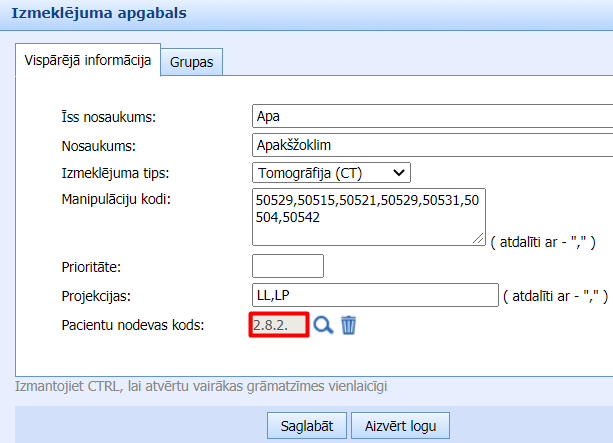Click into the Nosaukums text field
Viewport: 613px width, 443px height.
[432, 144]
